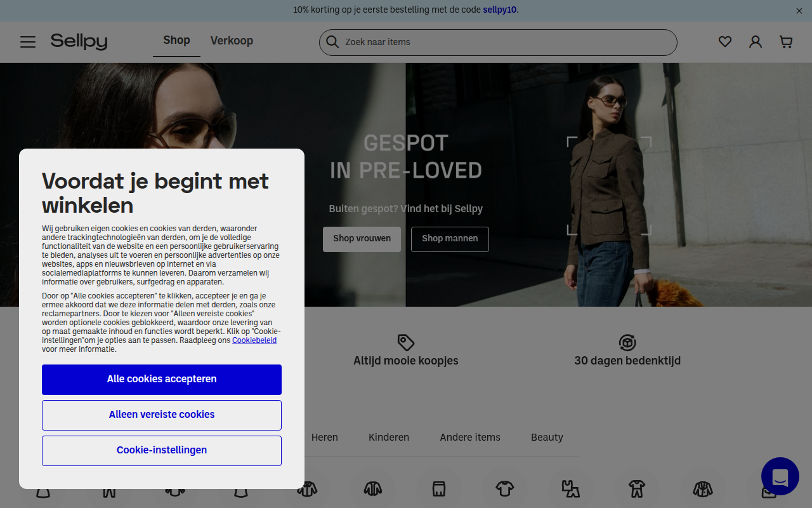The height and width of the screenshot is (508, 812).
Task: Click the GESPOT IN PRE-LOVED heading
Action: click(x=406, y=157)
